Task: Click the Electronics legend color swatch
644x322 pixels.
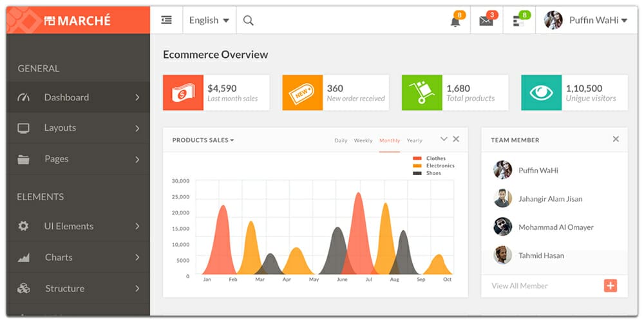Action: tap(417, 166)
